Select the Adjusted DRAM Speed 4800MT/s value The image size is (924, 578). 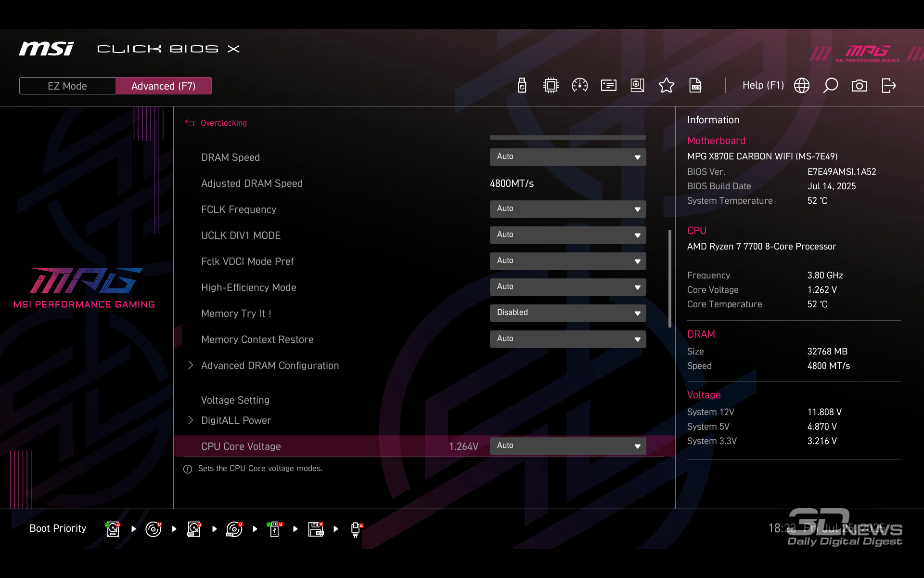point(512,184)
